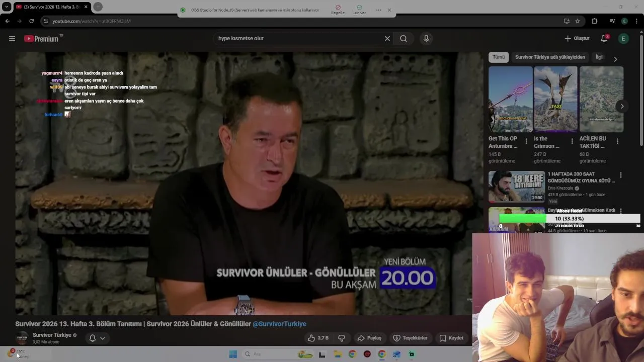The image size is (644, 362).
Task: Close the Survivor 2026 browser tab
Action: 86,7
